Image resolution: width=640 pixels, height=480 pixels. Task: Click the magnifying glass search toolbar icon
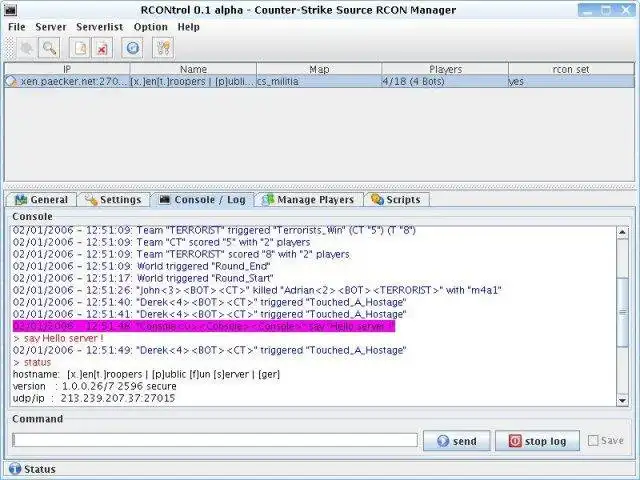[x=49, y=48]
